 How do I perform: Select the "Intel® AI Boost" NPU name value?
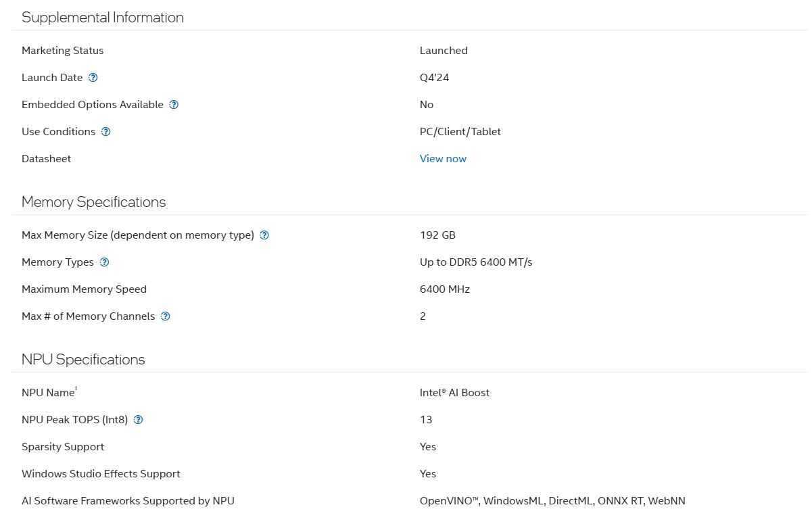[x=454, y=393]
